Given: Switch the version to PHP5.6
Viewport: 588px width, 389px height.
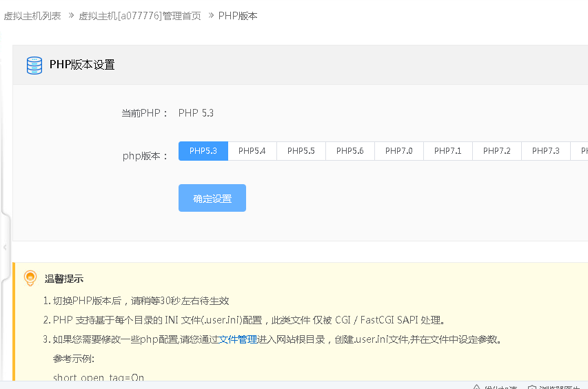Looking at the screenshot, I should click(350, 151).
